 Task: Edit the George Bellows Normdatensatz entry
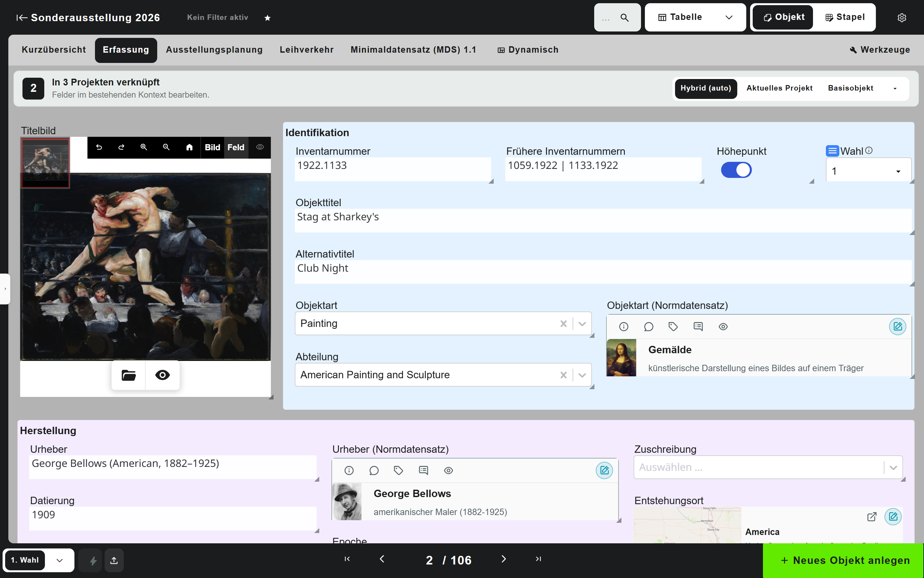coord(604,470)
